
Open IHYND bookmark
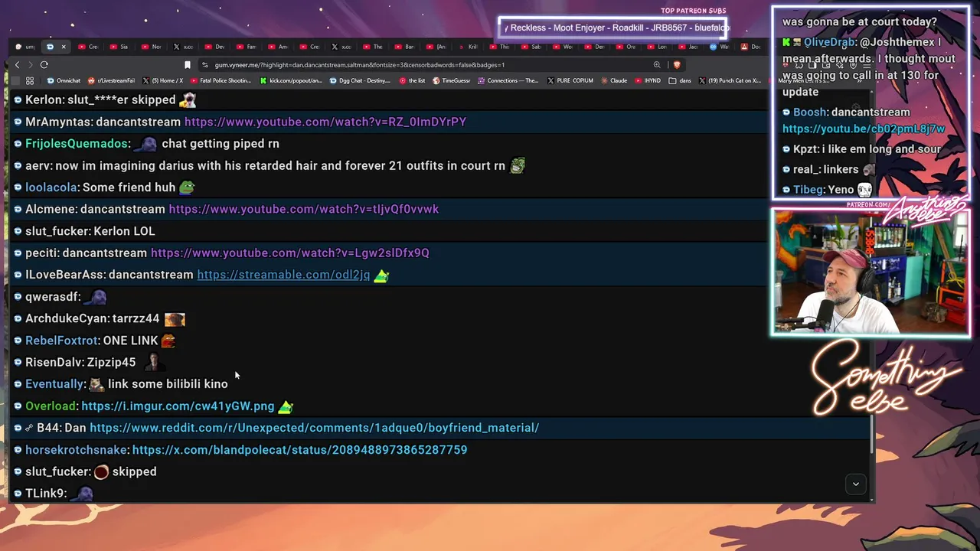pyautogui.click(x=648, y=80)
